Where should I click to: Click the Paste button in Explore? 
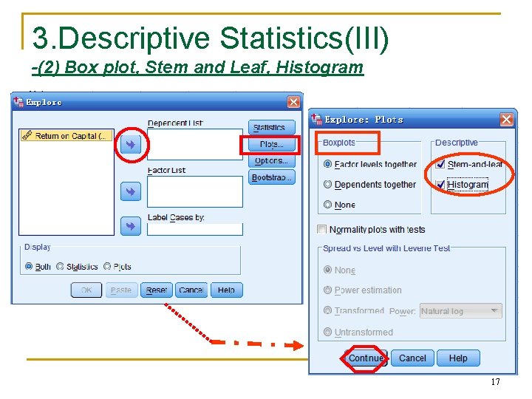click(121, 290)
